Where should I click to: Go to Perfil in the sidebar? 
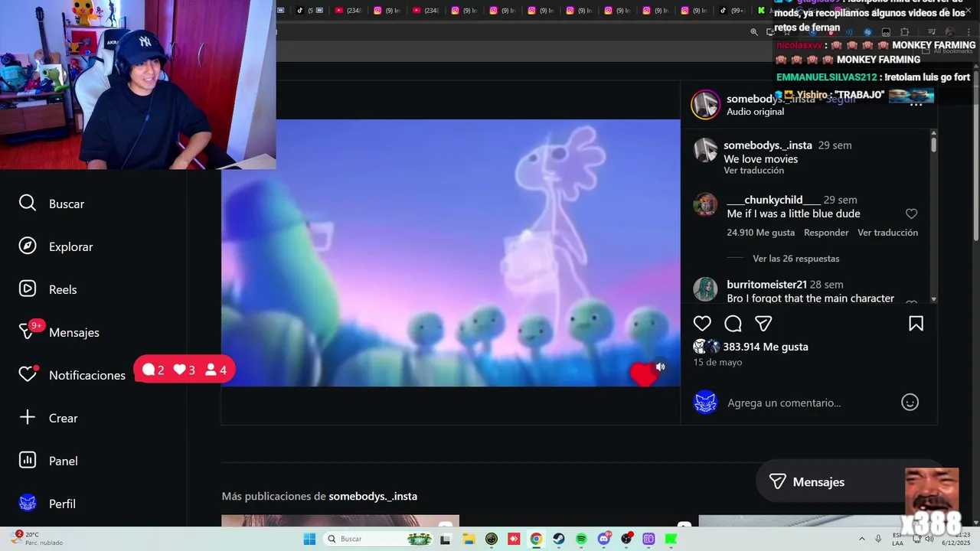[x=47, y=504]
